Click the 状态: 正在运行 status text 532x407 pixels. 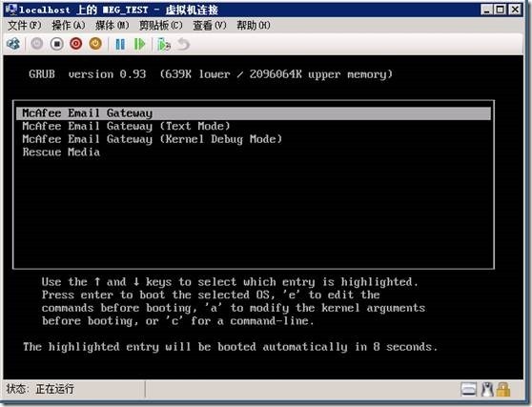tap(40, 389)
